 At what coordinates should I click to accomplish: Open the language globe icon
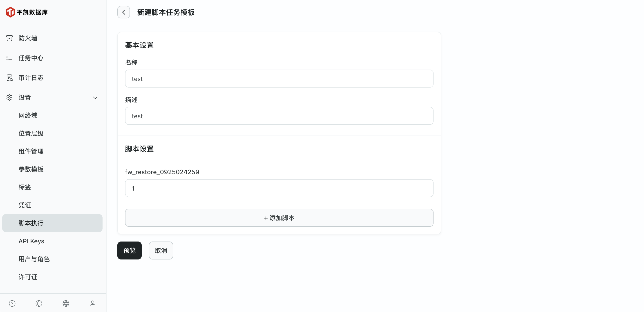66,303
